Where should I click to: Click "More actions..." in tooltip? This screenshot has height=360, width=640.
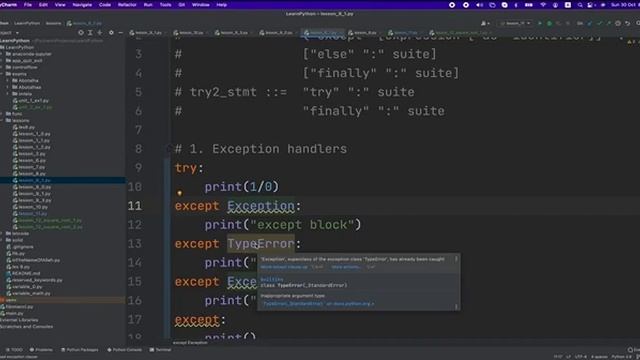345,267
